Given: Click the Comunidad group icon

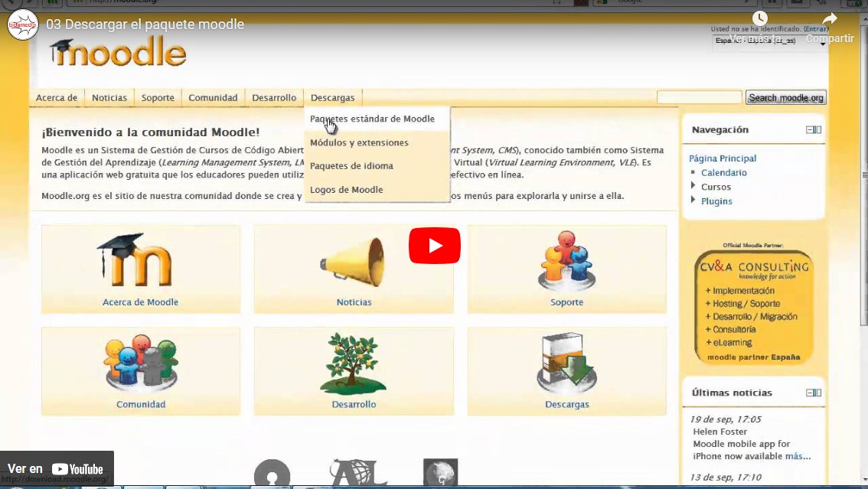Looking at the screenshot, I should click(140, 363).
